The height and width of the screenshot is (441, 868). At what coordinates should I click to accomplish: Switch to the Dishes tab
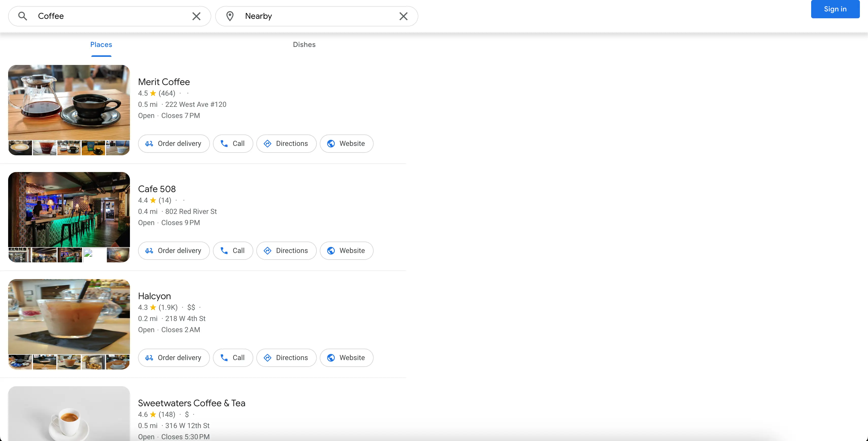[x=304, y=44]
